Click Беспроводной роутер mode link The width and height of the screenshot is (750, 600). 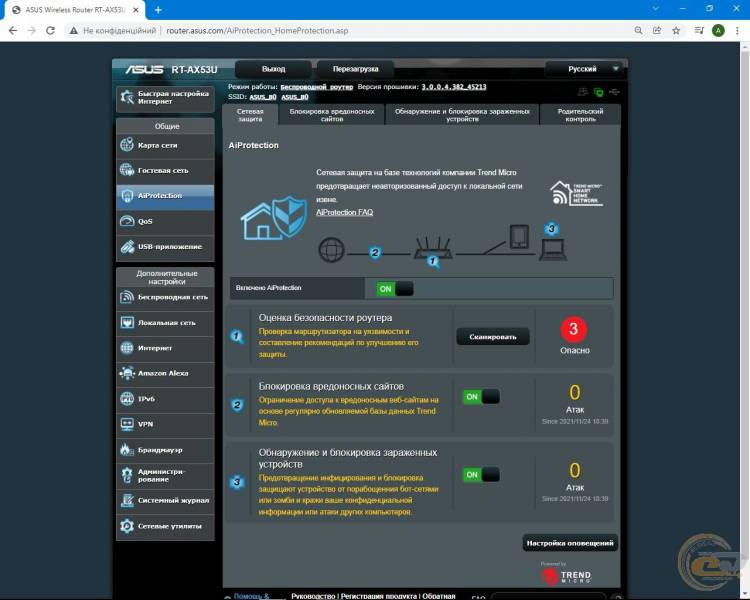(317, 87)
